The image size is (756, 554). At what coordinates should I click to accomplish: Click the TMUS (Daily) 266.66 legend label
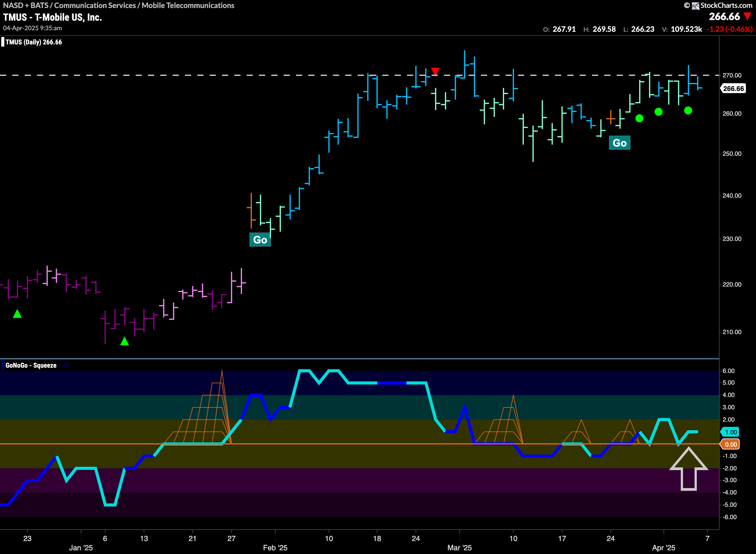(34, 42)
